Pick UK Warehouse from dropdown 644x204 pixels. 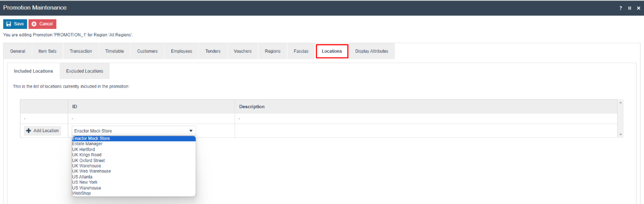(x=133, y=166)
